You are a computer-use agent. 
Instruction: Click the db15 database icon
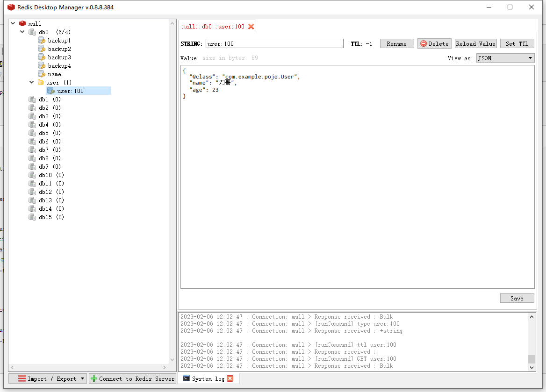click(x=32, y=217)
